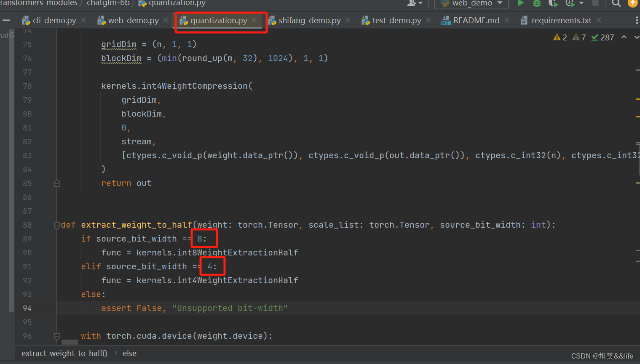The height and width of the screenshot is (364, 640).
Task: Open the tab list three-dots menu
Action: tap(637, 20)
